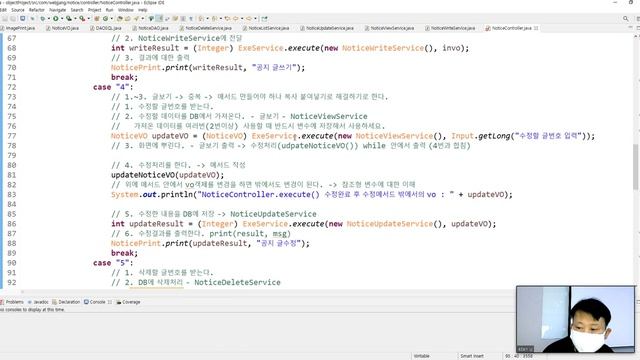640x360 pixels.
Task: Open the Navigate menu
Action: (x=57, y=10)
